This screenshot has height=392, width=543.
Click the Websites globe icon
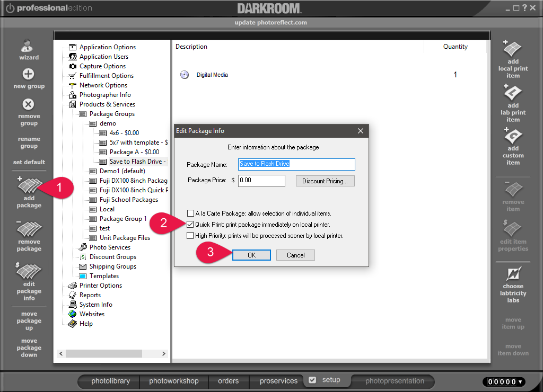72,314
